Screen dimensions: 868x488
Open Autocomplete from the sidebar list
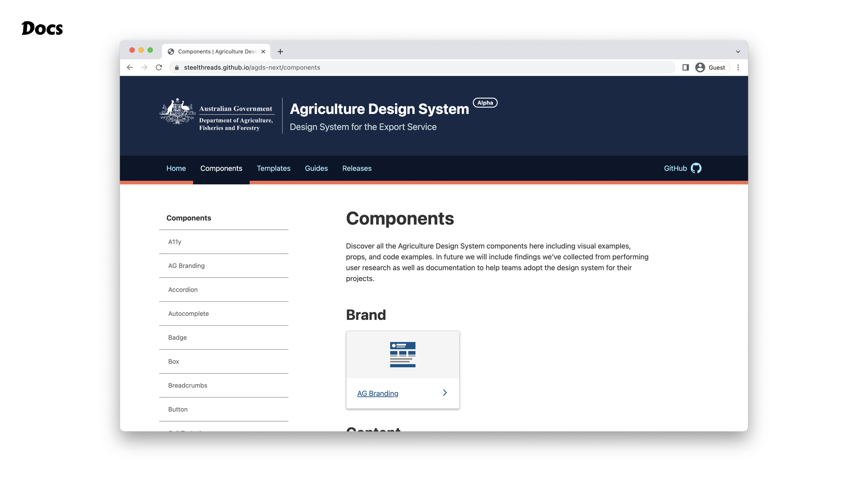click(x=189, y=314)
